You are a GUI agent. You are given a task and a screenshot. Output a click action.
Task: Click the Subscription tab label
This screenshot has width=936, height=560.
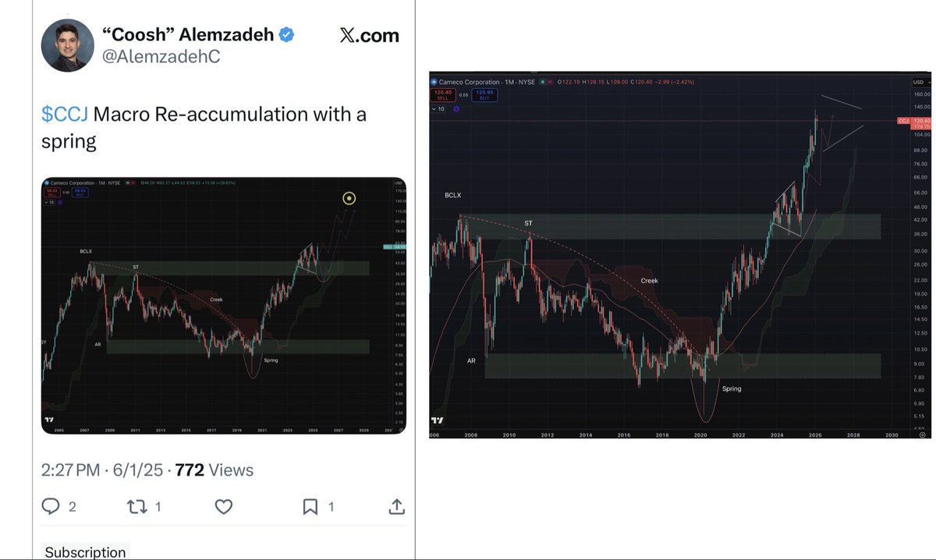coord(85,551)
